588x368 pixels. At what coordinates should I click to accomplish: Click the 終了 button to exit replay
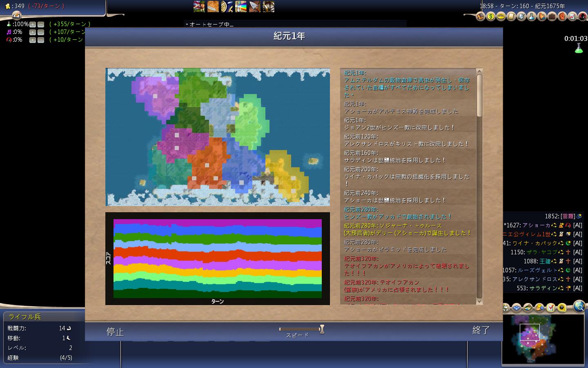[481, 330]
